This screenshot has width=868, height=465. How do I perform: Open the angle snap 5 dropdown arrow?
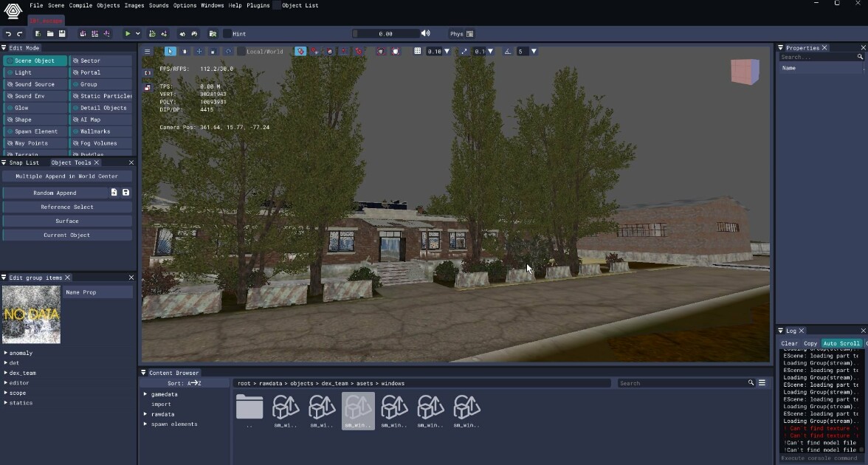pos(534,51)
